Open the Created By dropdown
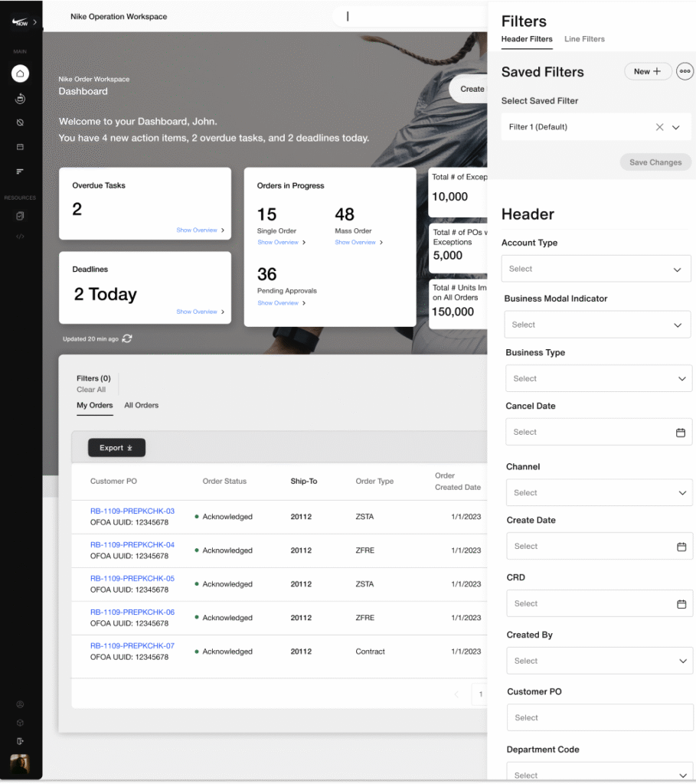 tap(600, 661)
